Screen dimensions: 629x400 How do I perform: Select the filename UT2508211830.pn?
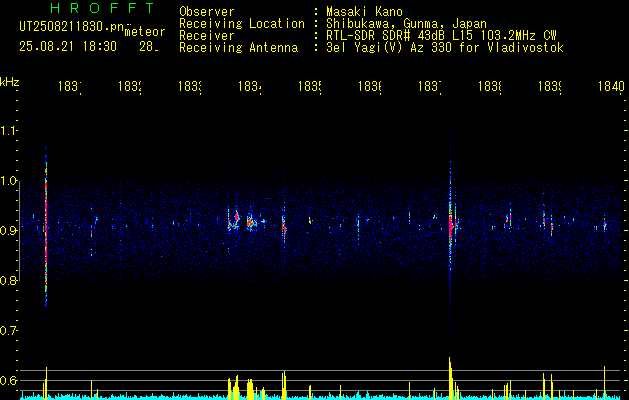tap(71, 26)
